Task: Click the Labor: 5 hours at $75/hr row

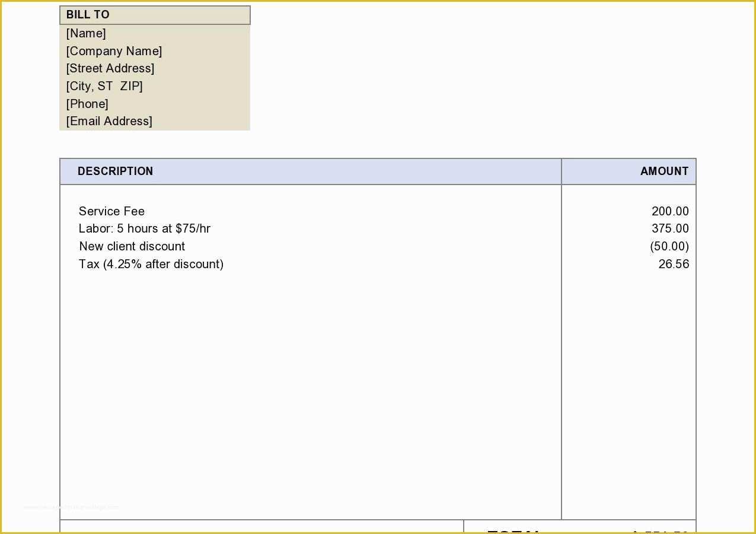Action: pyautogui.click(x=145, y=228)
